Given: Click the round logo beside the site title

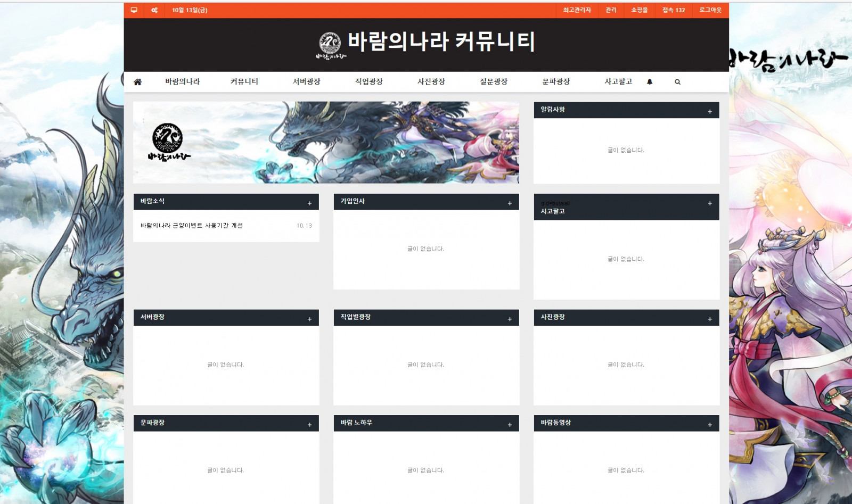Looking at the screenshot, I should [x=330, y=43].
